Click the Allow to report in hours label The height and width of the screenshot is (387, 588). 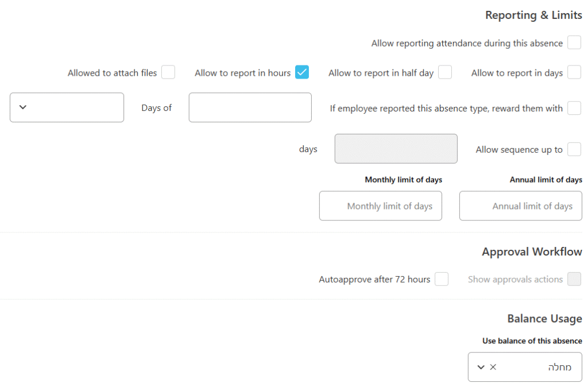(242, 73)
